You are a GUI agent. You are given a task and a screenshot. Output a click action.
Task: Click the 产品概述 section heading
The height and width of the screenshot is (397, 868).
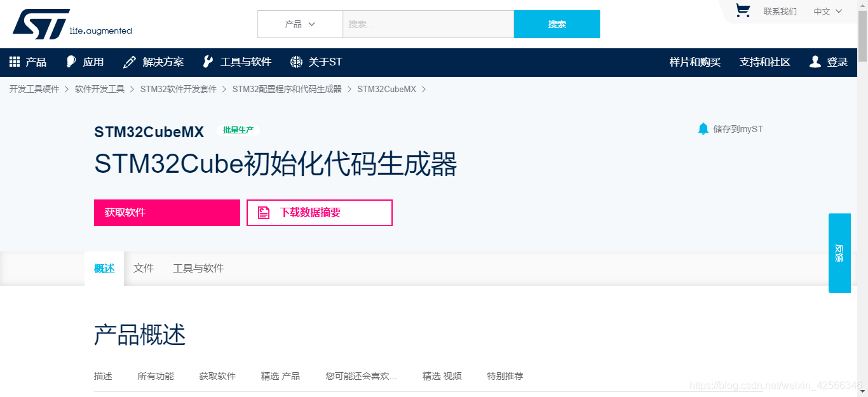[x=140, y=334]
